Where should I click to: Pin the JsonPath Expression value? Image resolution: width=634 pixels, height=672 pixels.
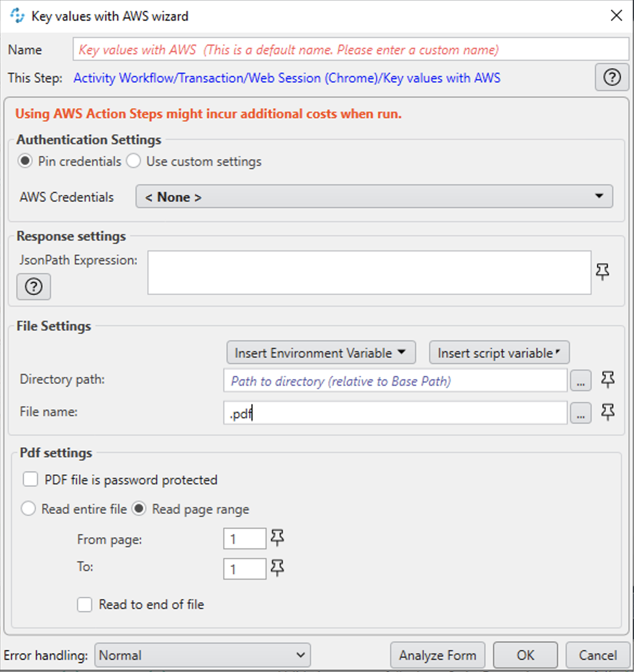pyautogui.click(x=602, y=273)
